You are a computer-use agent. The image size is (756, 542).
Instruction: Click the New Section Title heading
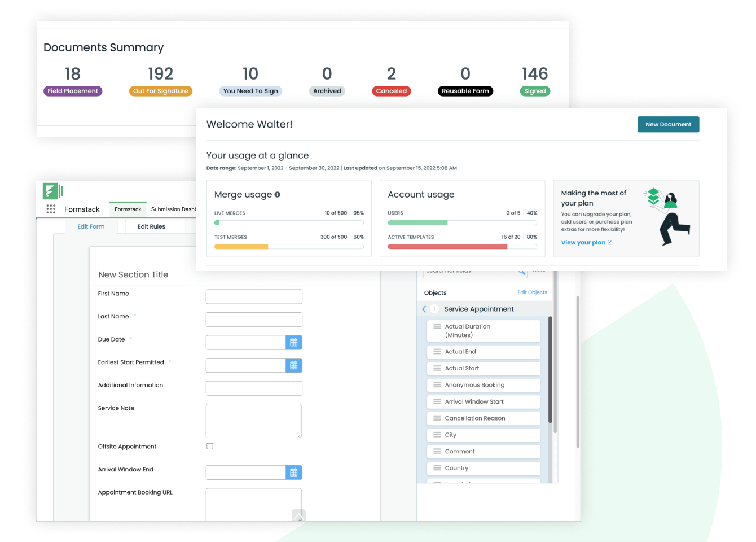coord(133,274)
